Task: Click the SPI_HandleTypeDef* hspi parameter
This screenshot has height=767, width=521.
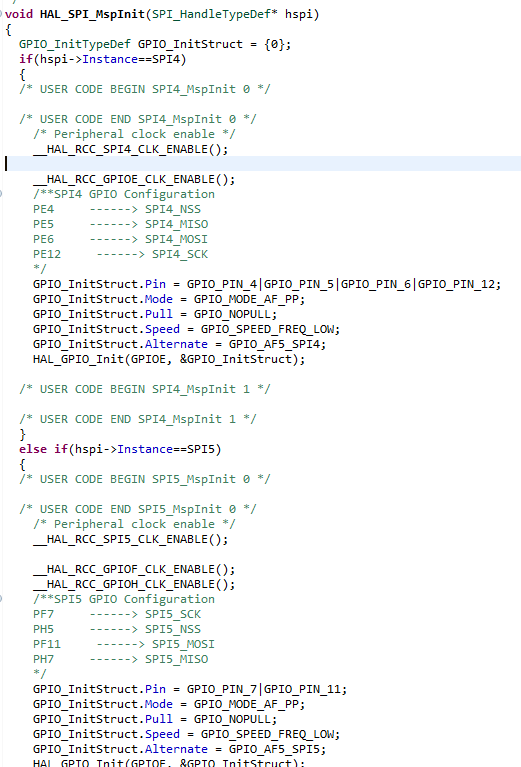Action: tap(232, 14)
